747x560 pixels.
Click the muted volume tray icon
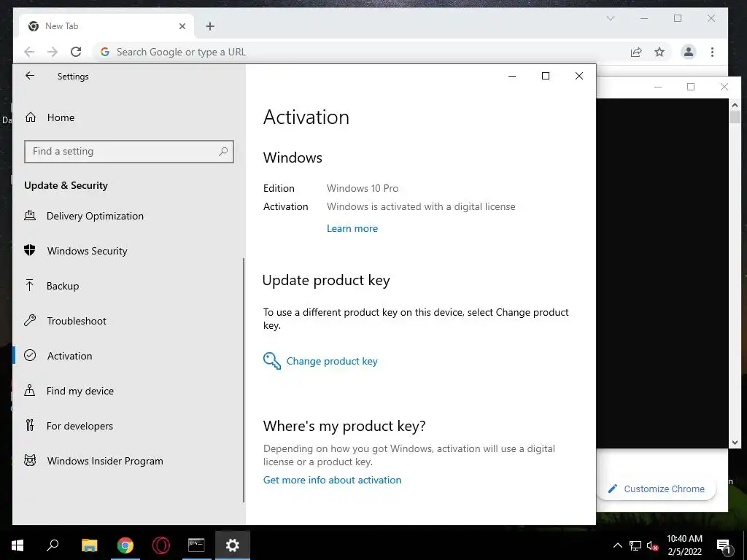point(652,545)
